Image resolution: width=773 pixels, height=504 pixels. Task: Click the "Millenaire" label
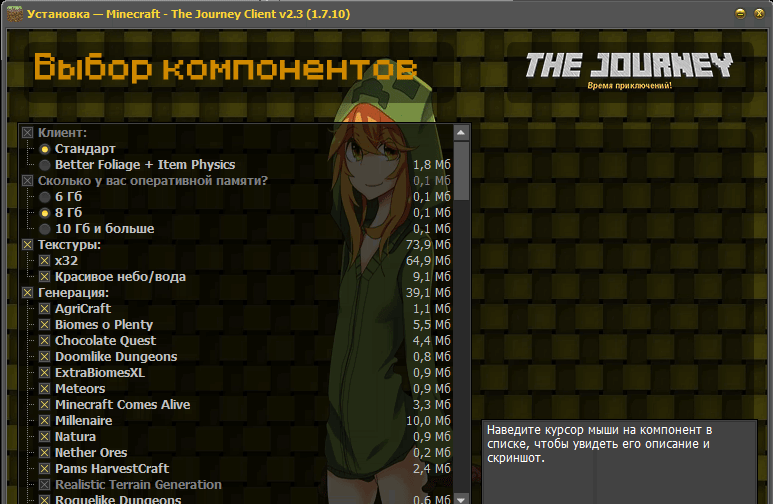pos(83,421)
